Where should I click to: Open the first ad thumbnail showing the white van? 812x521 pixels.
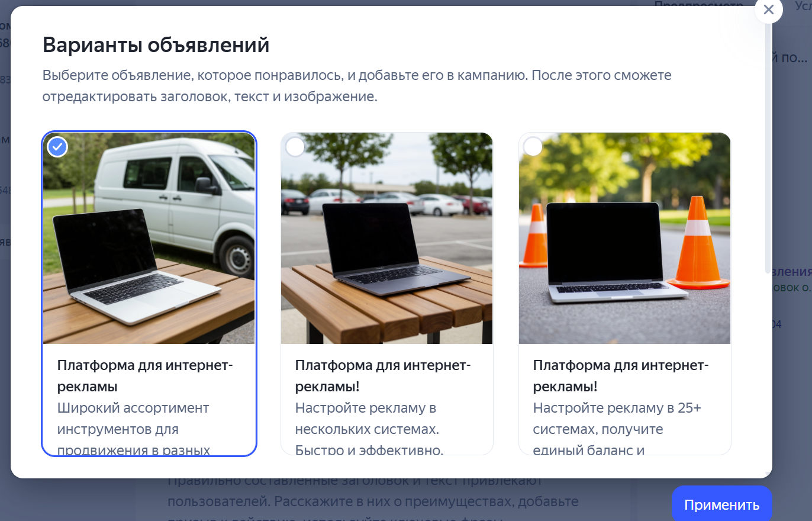coord(149,237)
